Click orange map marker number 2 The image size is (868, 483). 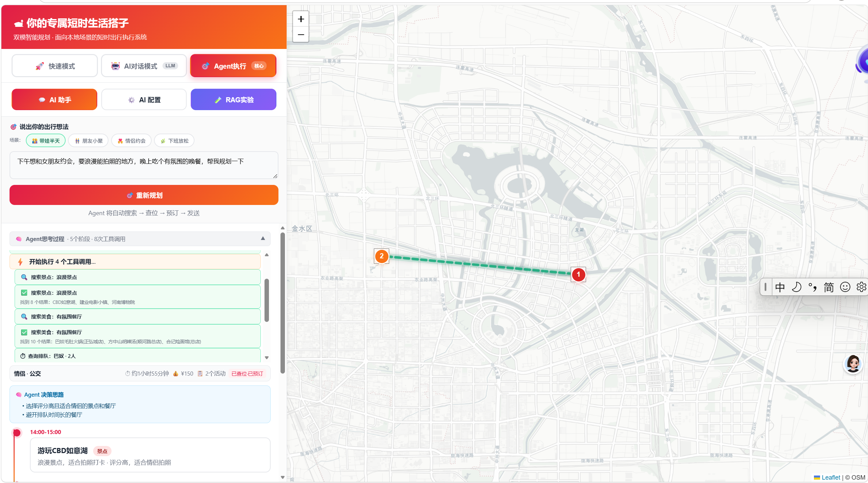coord(381,256)
